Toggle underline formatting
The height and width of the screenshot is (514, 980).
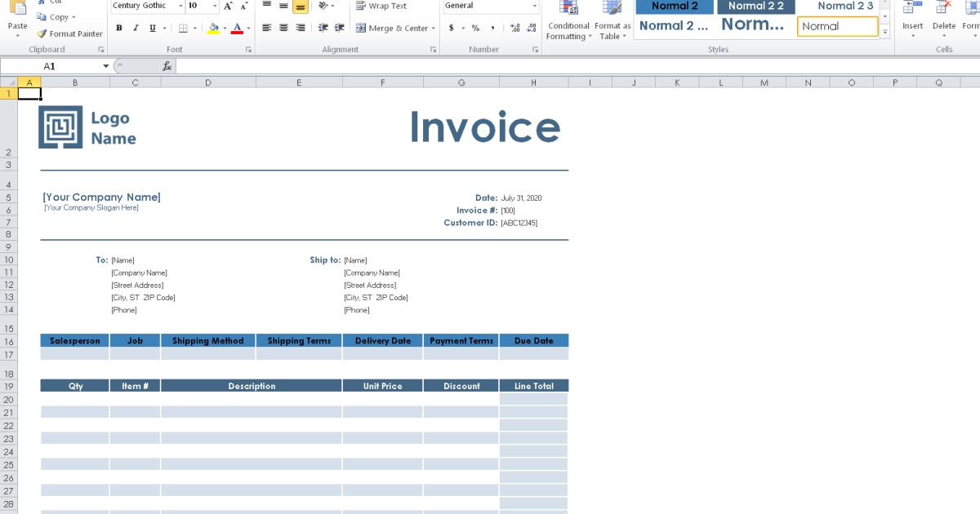tap(151, 27)
